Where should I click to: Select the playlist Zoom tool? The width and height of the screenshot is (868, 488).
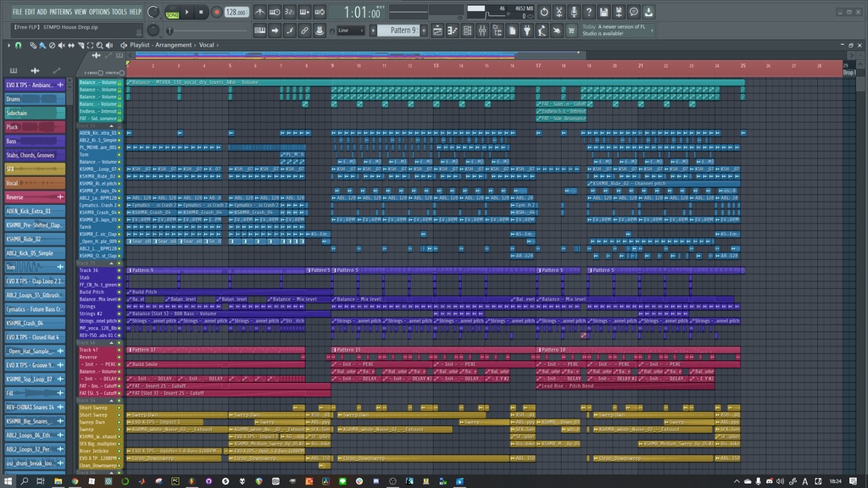tap(100, 46)
